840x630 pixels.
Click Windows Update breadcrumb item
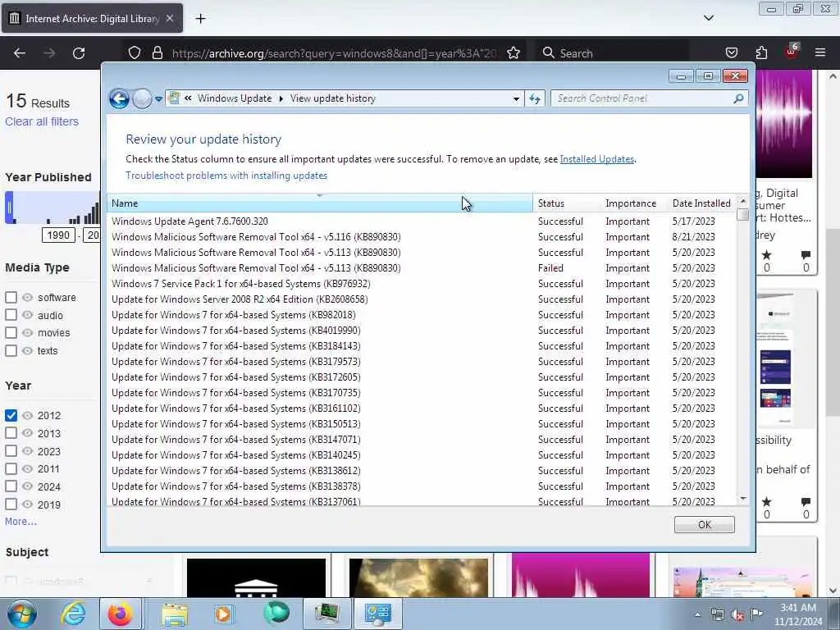(x=235, y=98)
